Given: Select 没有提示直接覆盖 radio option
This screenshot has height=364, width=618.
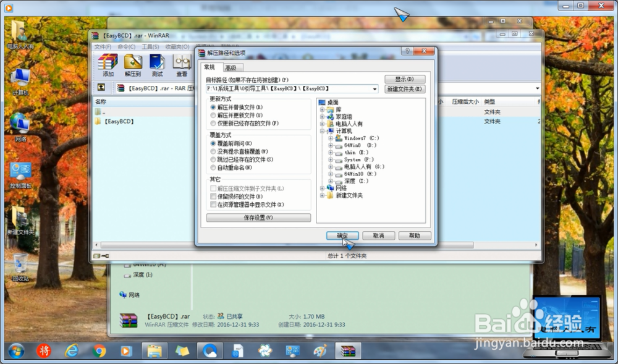Looking at the screenshot, I should [x=213, y=151].
